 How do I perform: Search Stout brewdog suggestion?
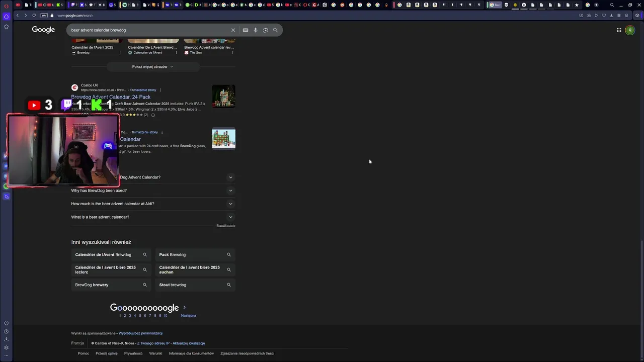pos(195,285)
